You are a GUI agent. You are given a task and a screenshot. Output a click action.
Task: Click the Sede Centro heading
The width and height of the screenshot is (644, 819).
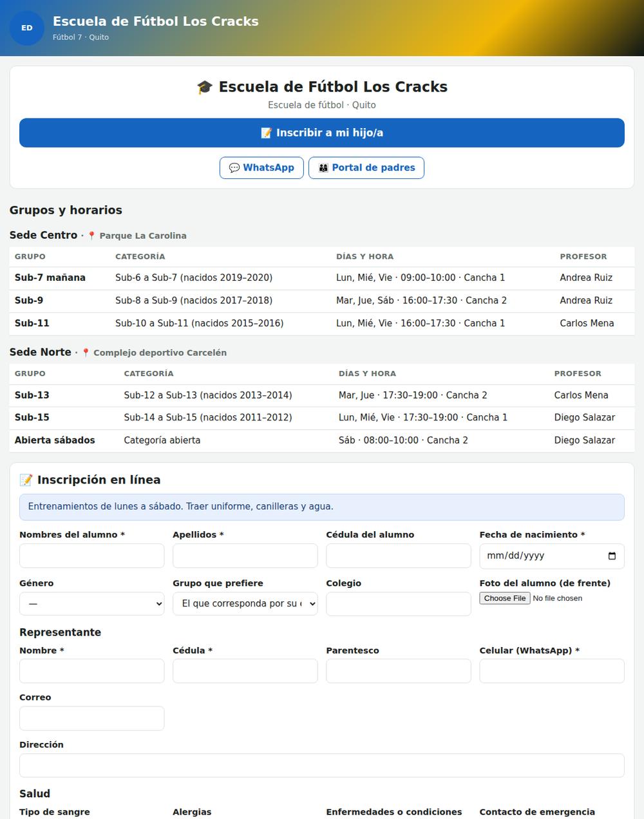tap(43, 235)
